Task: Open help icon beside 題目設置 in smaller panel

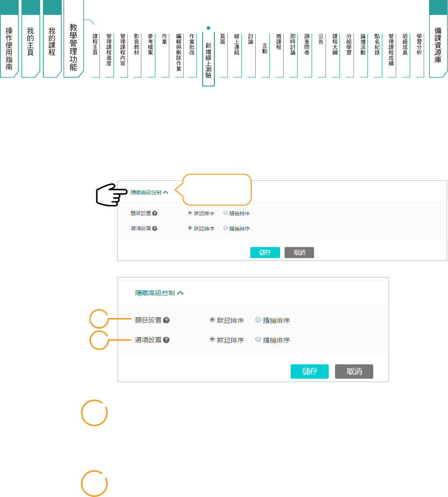Action: tap(154, 213)
